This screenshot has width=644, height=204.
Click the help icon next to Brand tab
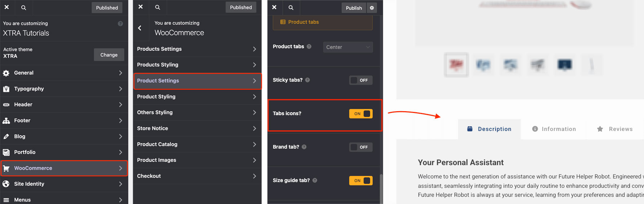click(x=304, y=147)
